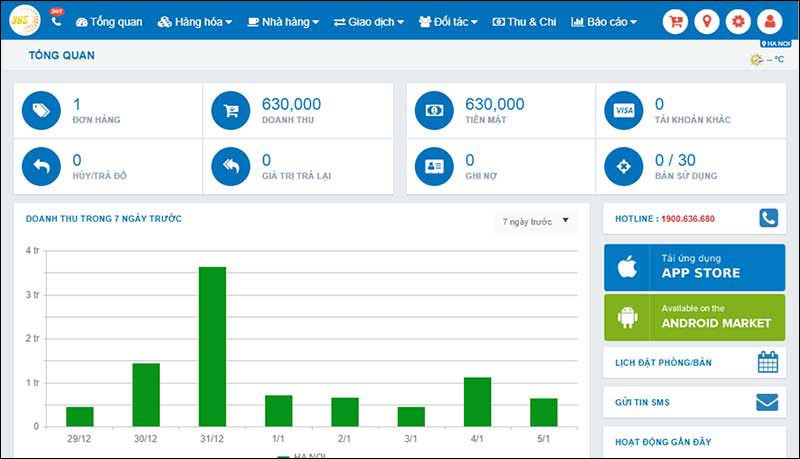
Task: Open the 7 ngày trước period dropdown
Action: 535,221
